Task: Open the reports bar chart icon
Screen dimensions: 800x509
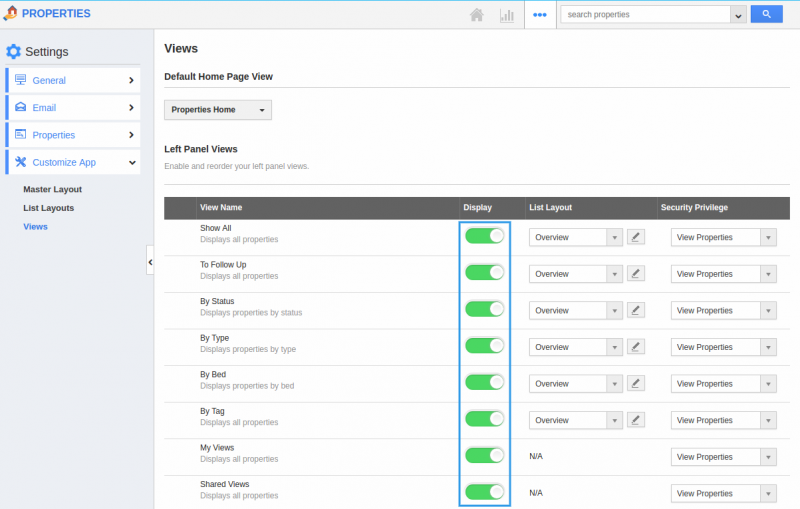Action: click(x=507, y=15)
